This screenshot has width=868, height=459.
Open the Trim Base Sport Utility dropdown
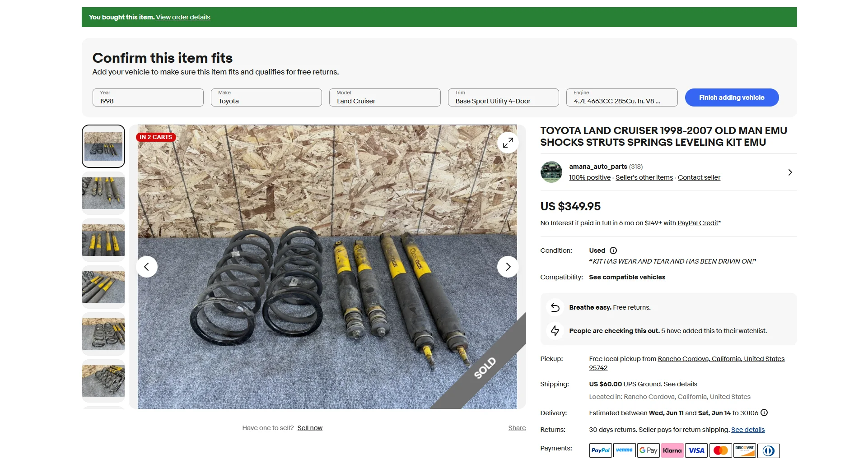[504, 97]
